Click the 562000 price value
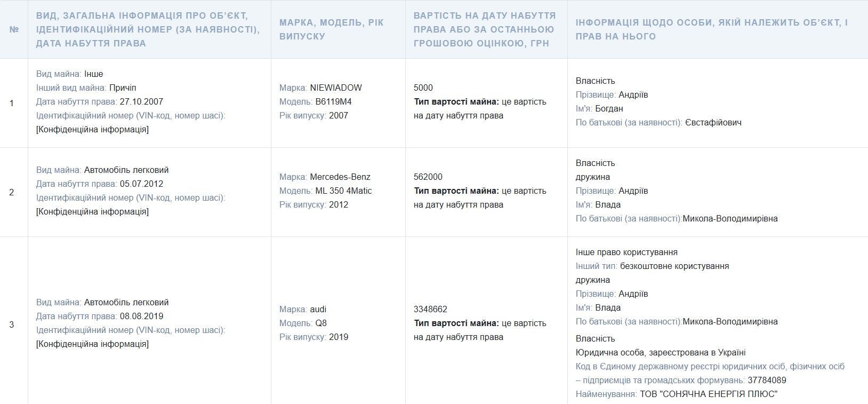Image resolution: width=868 pixels, height=404 pixels. click(428, 177)
